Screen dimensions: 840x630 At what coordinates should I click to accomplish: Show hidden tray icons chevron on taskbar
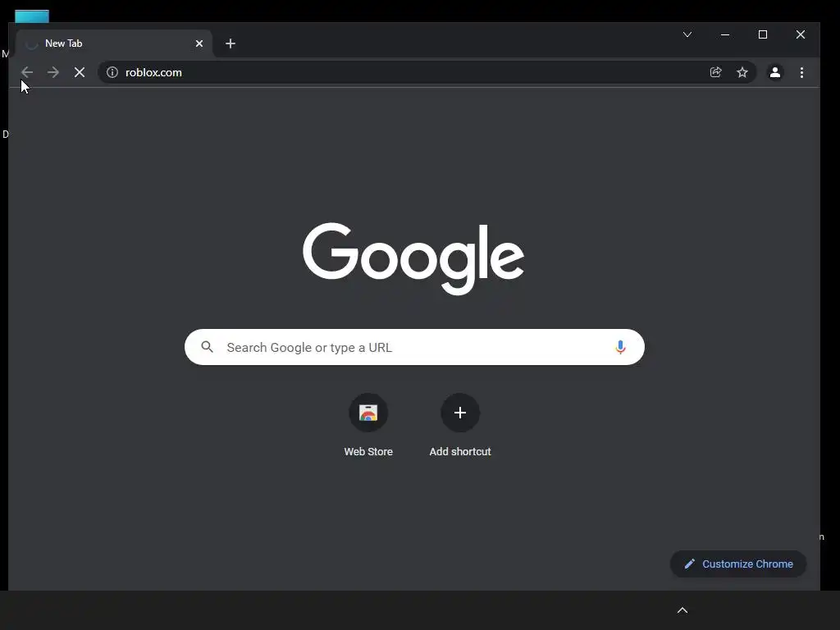click(x=682, y=610)
